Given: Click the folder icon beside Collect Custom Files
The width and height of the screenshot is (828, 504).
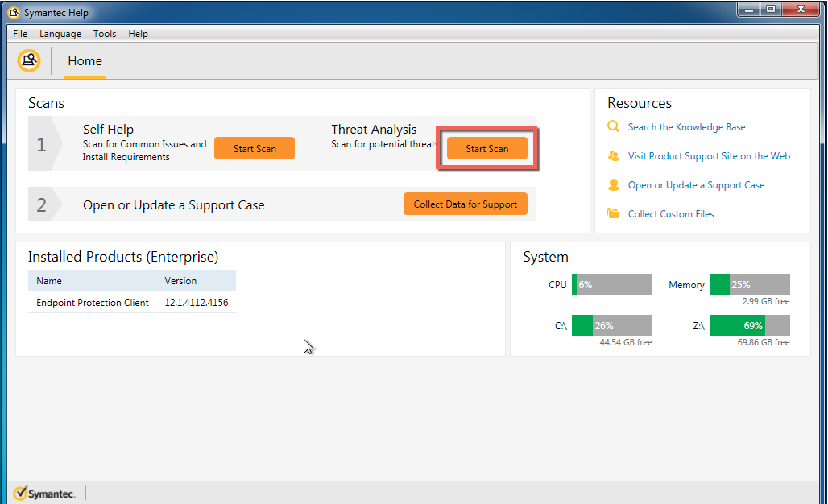Looking at the screenshot, I should [614, 214].
